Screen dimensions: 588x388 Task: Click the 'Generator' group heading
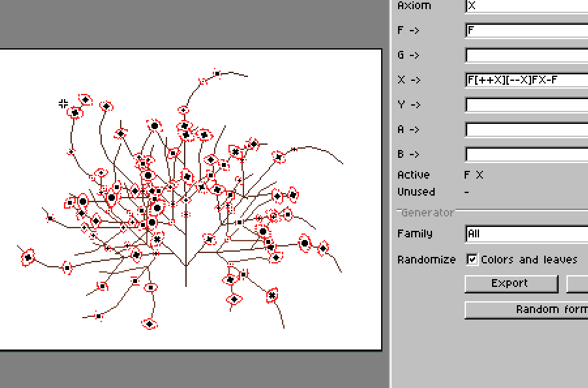point(428,213)
